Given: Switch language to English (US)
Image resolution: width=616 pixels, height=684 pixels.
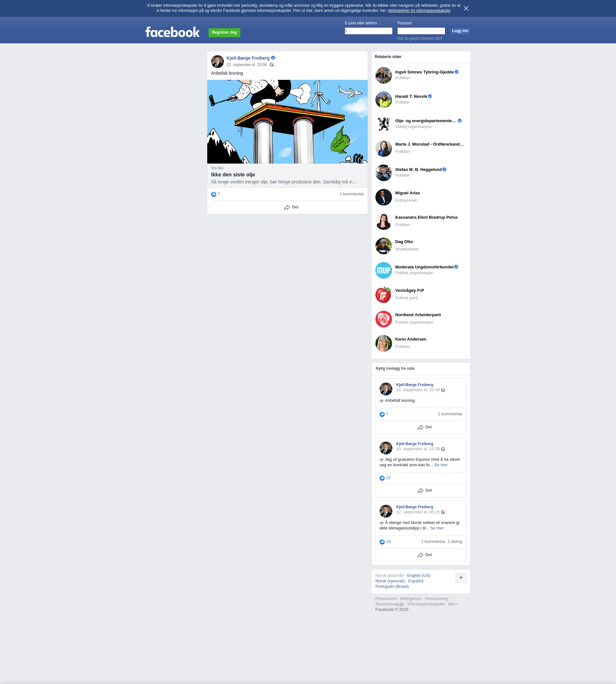Looking at the screenshot, I should (x=418, y=575).
